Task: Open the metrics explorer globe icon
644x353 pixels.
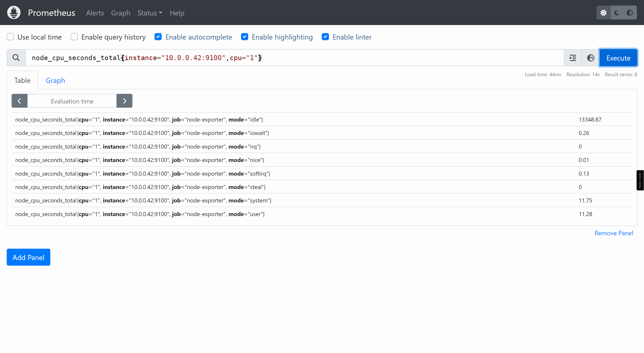Action: 591,58
